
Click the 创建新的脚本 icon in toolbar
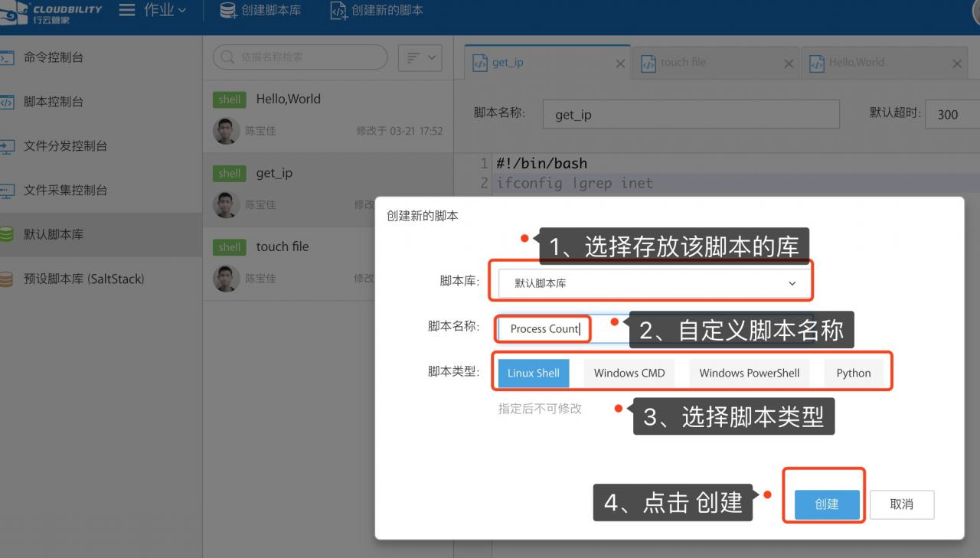(338, 11)
